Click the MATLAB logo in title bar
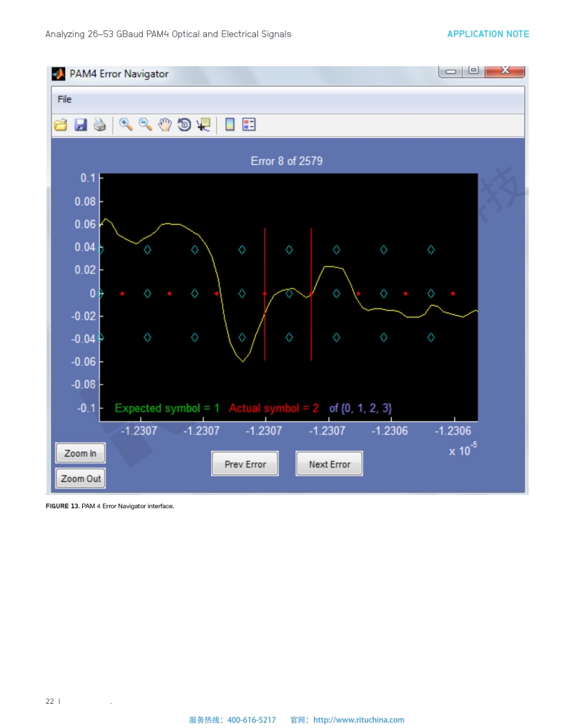The image size is (563, 728). [59, 74]
